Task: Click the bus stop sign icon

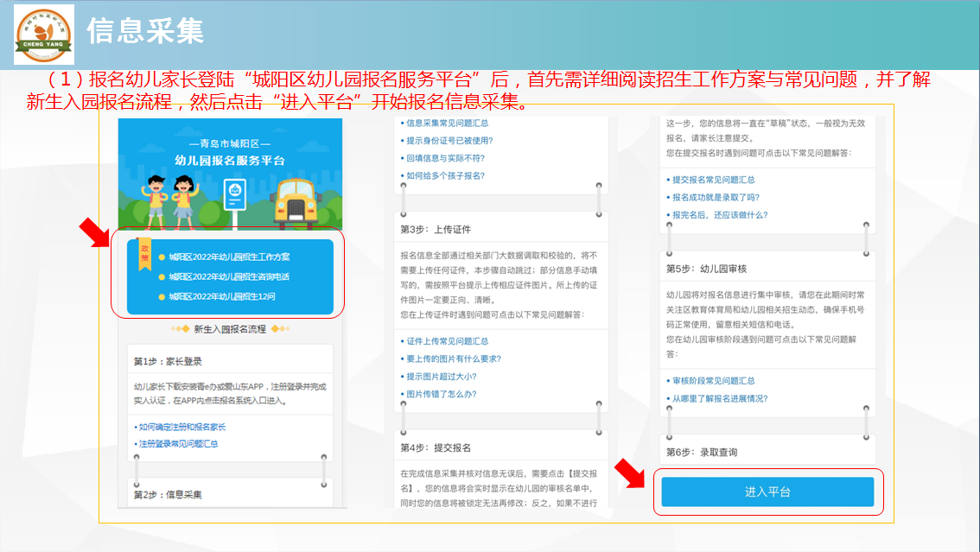Action: pyautogui.click(x=232, y=194)
